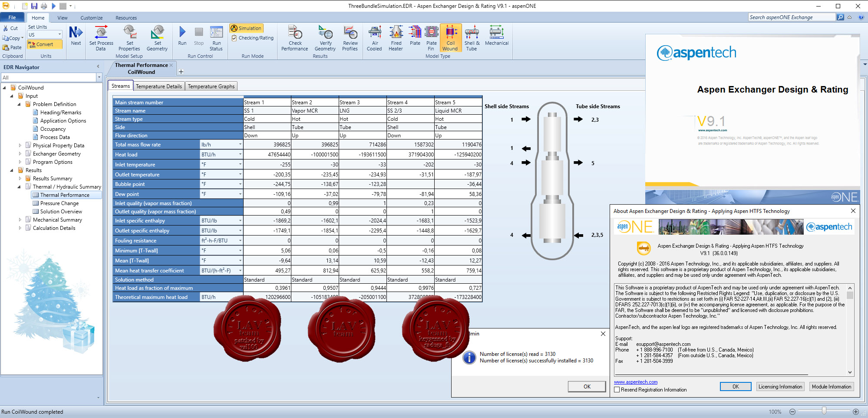
Task: Open Total mass flow rate units dropdown
Action: 240,145
